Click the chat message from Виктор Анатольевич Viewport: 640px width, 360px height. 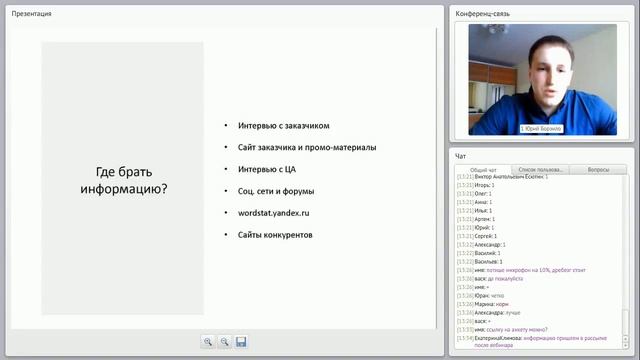coord(502,177)
